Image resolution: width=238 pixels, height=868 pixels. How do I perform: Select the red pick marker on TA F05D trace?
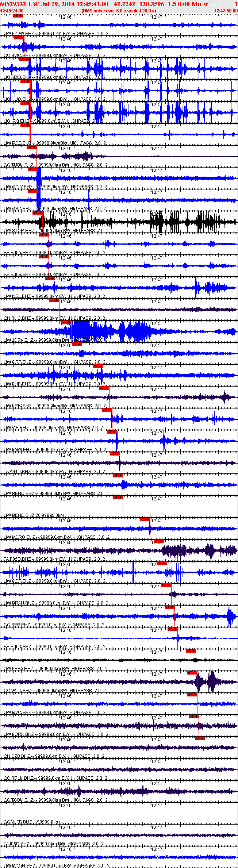(159, 541)
